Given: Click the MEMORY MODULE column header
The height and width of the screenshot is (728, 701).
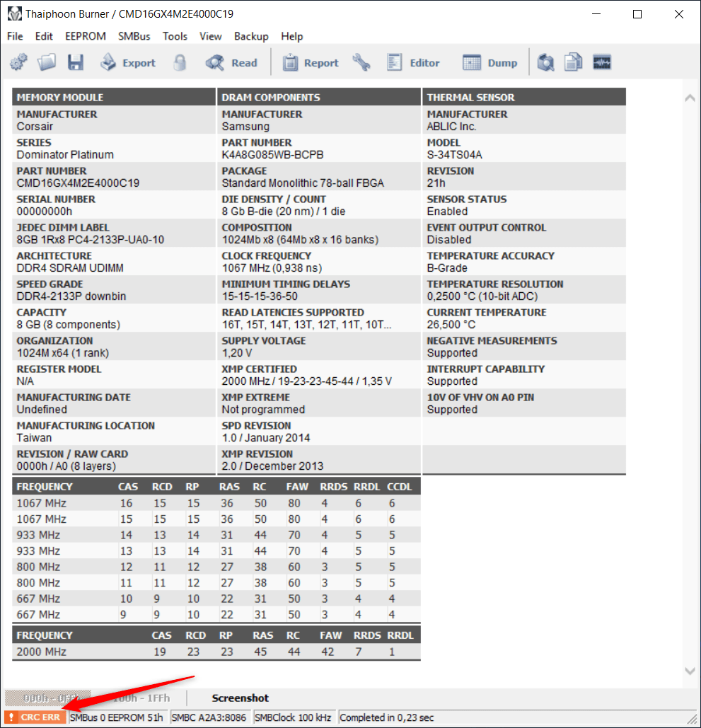Looking at the screenshot, I should pyautogui.click(x=114, y=97).
